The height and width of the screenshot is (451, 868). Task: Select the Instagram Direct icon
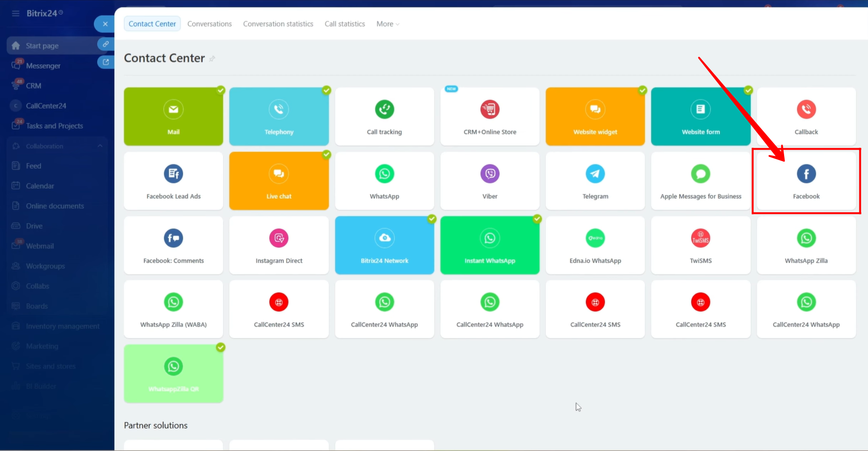[279, 238]
